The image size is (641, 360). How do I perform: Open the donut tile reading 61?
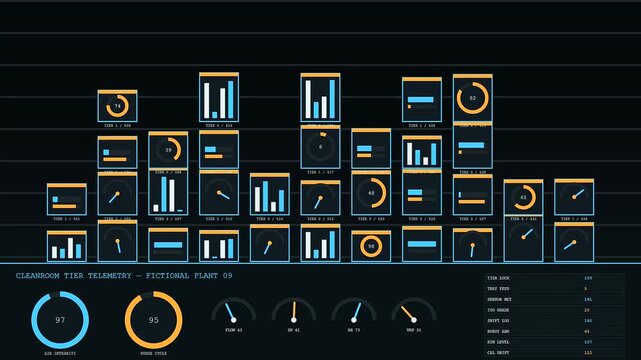pyautogui.click(x=523, y=197)
